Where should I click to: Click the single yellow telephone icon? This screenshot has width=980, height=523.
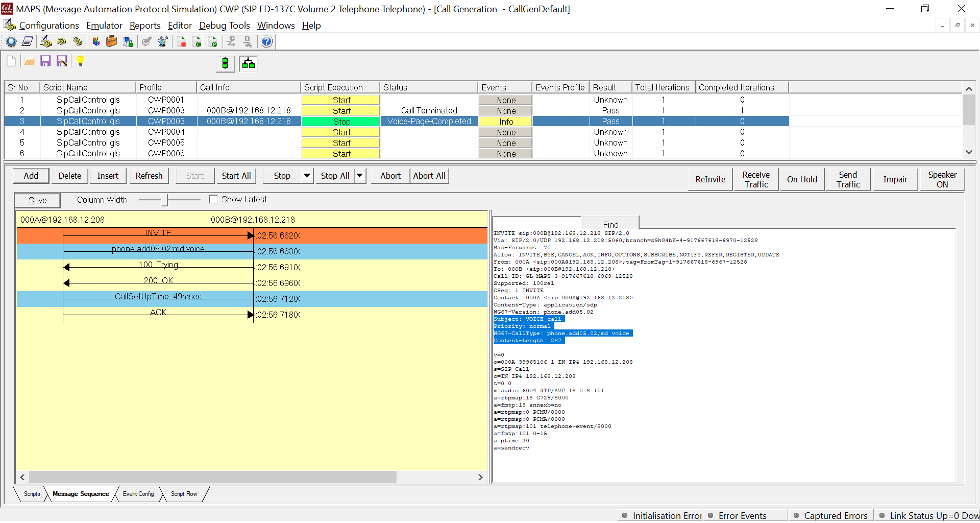click(62, 42)
